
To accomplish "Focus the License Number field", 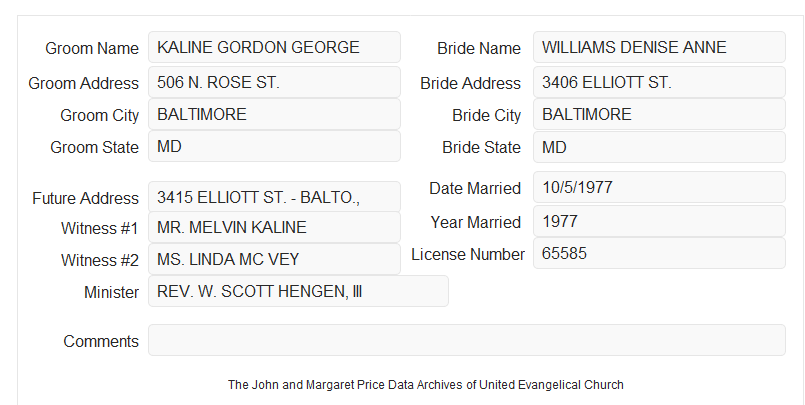I will (659, 253).
